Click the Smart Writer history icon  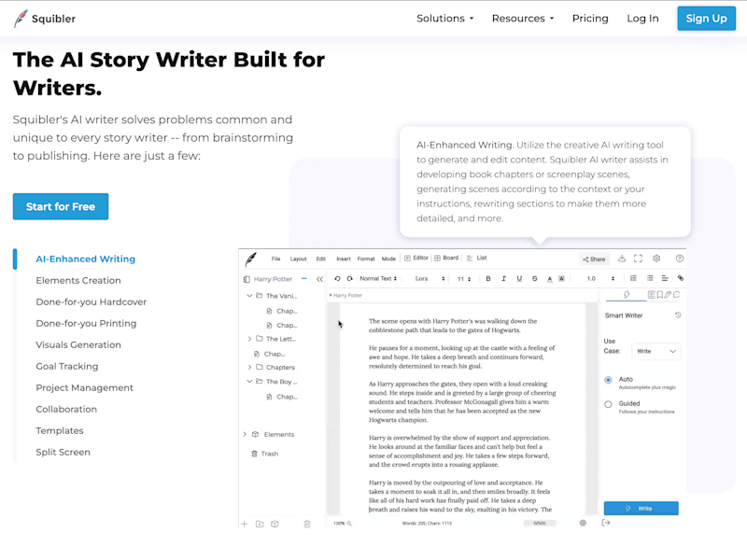click(678, 315)
